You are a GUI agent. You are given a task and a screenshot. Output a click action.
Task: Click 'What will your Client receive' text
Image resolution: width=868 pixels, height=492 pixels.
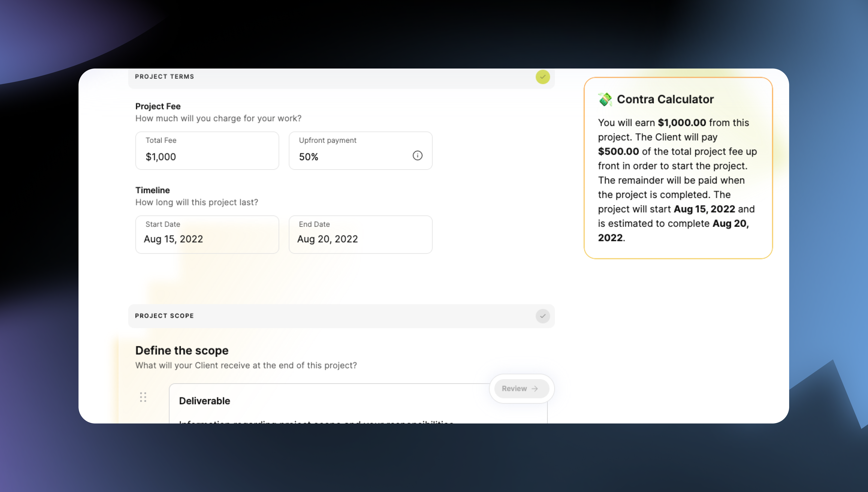(x=246, y=366)
